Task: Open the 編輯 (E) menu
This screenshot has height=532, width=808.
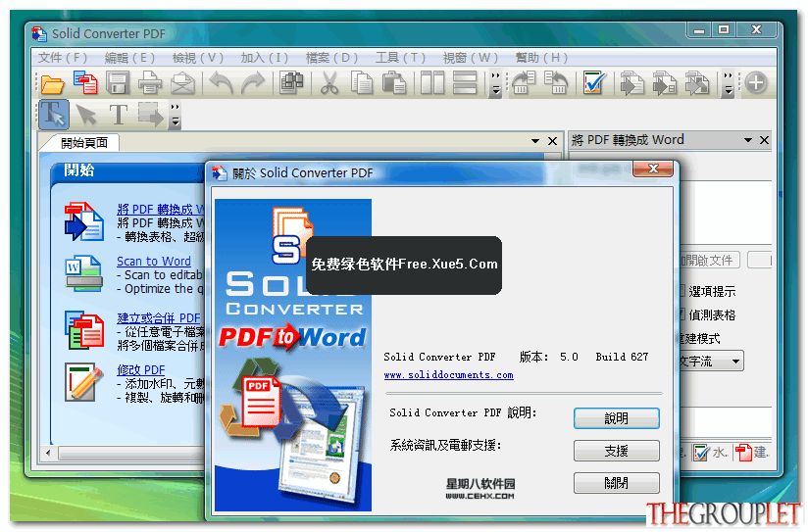Action: click(x=129, y=58)
